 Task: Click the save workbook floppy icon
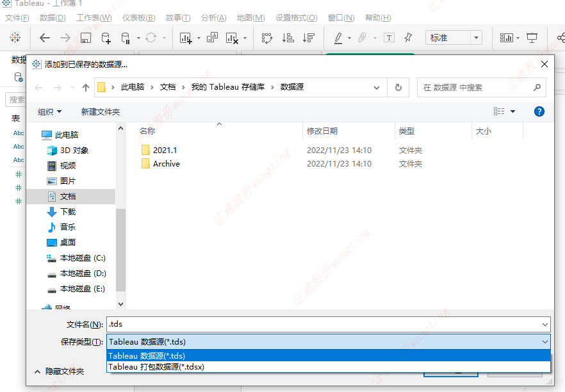click(86, 37)
